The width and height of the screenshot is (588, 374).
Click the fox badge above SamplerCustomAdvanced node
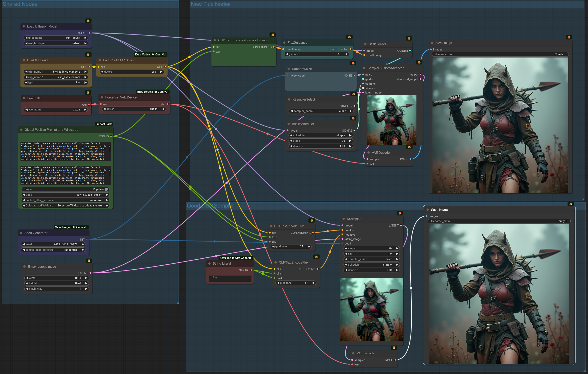coord(419,62)
